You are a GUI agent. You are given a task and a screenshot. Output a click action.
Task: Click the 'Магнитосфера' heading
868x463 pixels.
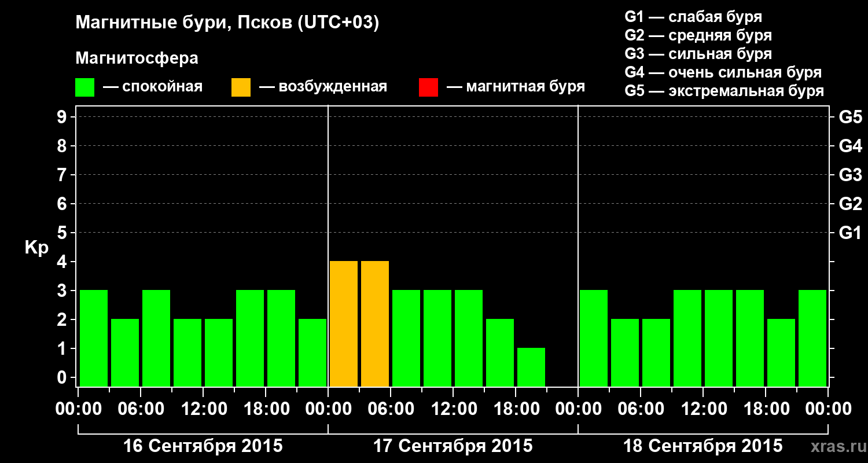point(137,58)
